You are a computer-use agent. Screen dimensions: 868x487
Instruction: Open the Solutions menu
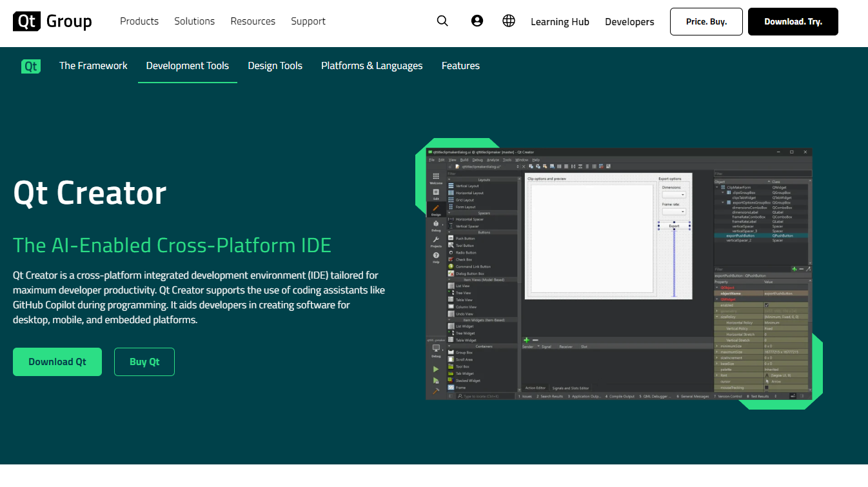pyautogui.click(x=194, y=21)
